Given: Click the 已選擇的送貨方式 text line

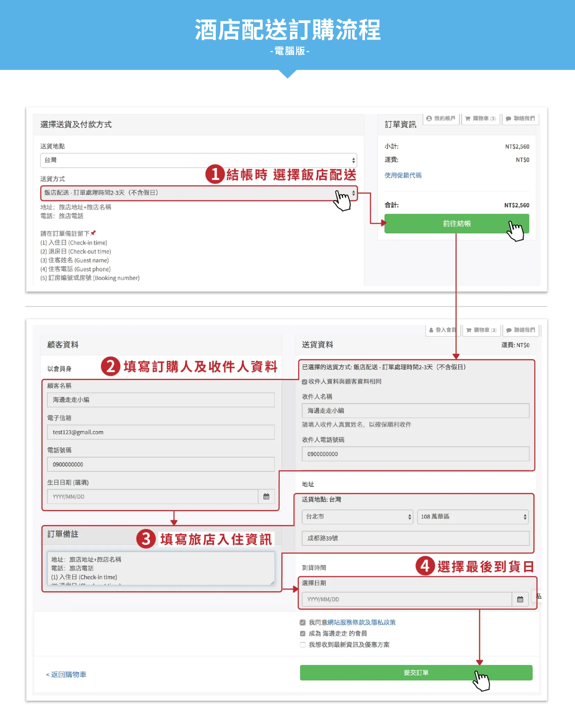Looking at the screenshot, I should pyautogui.click(x=384, y=367).
